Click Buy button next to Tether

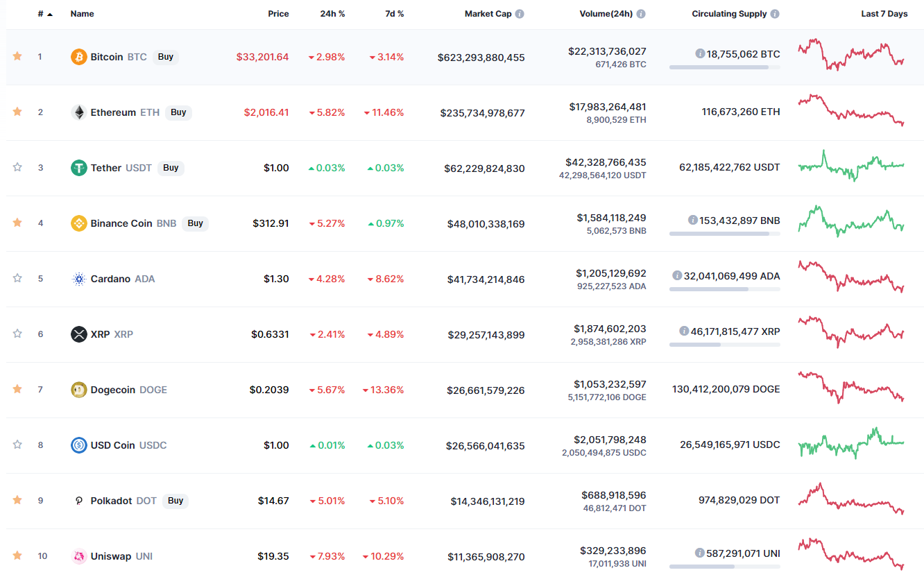[x=171, y=168]
